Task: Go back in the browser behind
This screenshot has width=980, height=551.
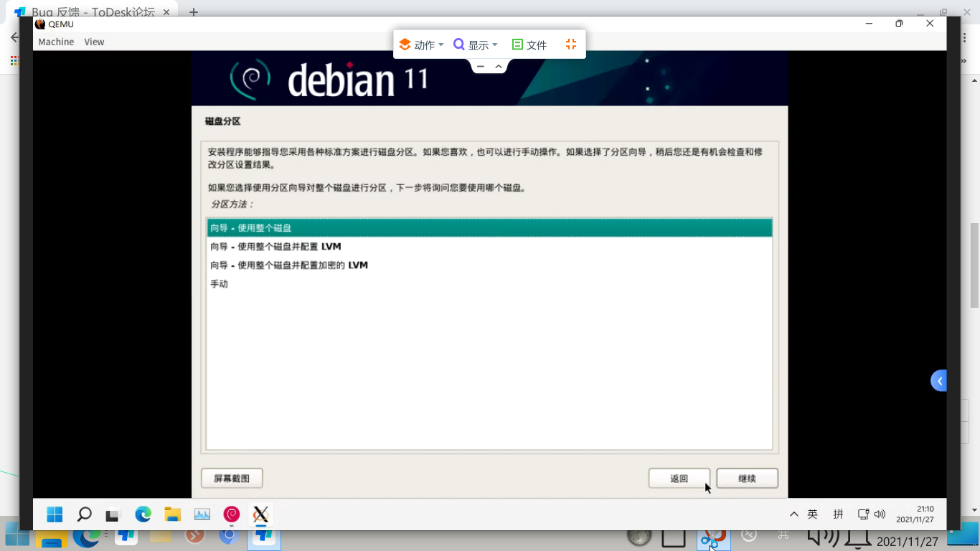Action: tap(14, 37)
